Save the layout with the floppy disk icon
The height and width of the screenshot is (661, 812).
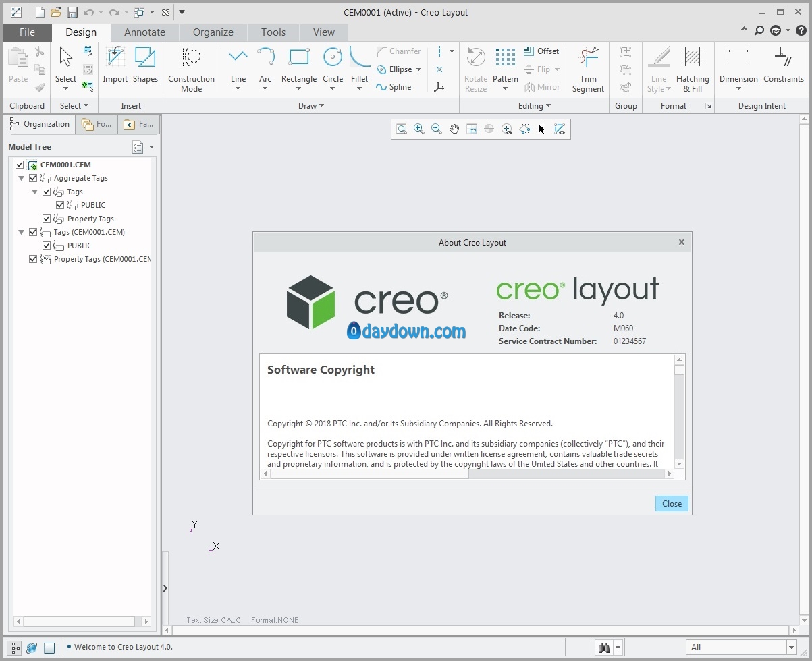point(72,12)
